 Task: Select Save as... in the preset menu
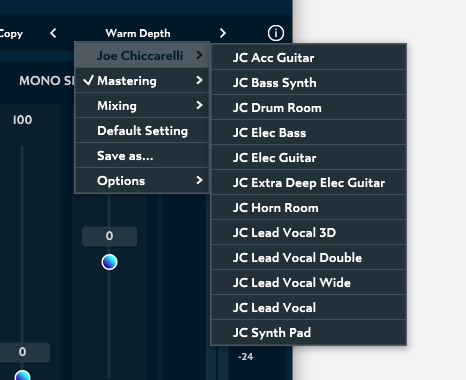[x=142, y=155]
